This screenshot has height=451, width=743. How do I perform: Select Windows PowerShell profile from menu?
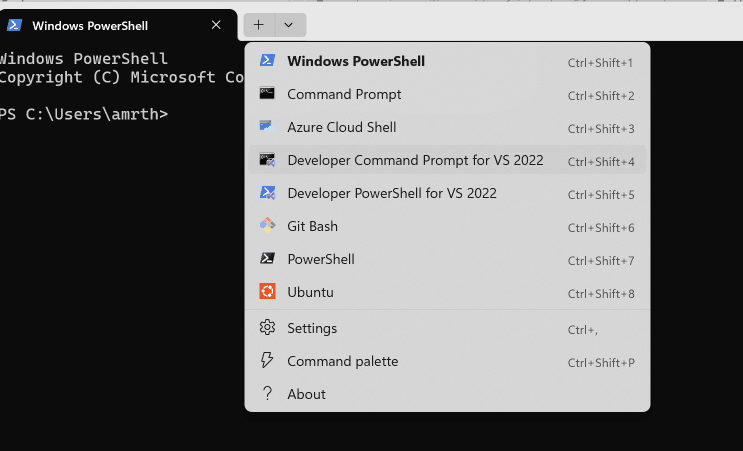(447, 61)
